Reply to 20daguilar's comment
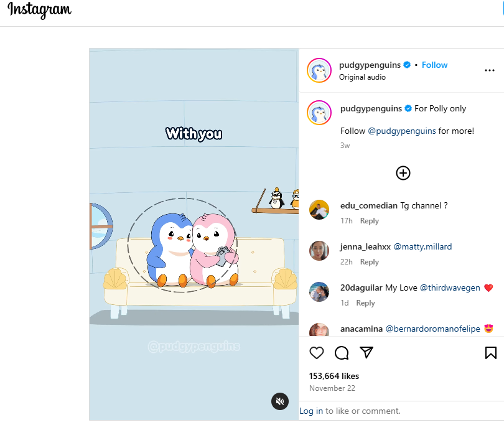Viewport: 504px width, 430px height. coord(365,304)
